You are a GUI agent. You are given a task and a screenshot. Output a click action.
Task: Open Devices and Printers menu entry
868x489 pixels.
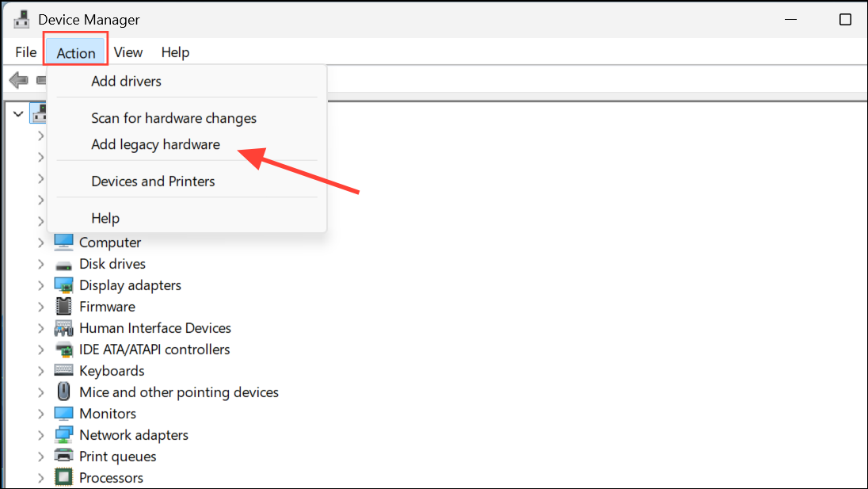[153, 181]
